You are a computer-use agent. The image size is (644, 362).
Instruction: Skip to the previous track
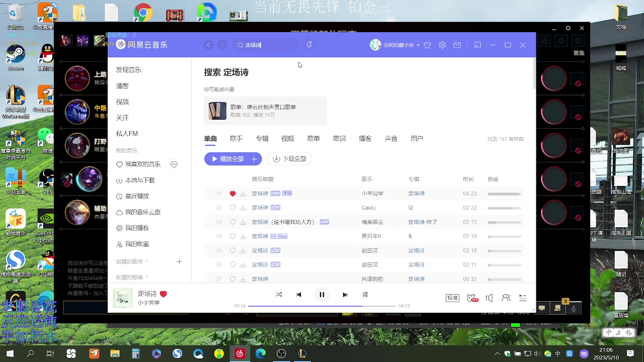tap(299, 295)
